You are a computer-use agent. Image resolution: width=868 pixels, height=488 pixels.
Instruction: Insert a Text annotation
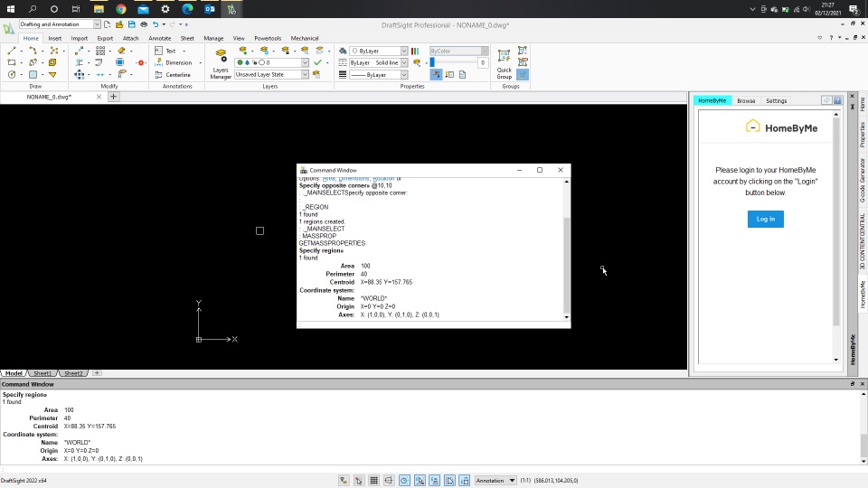pos(165,51)
